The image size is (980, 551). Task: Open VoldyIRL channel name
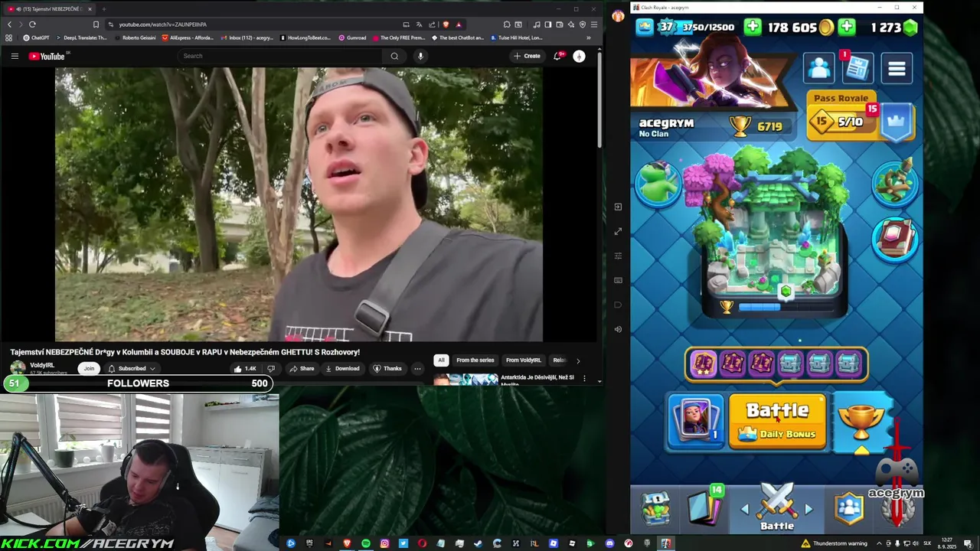click(42, 366)
